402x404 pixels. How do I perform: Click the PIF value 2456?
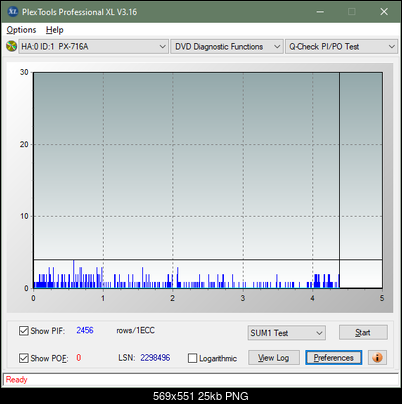pyautogui.click(x=85, y=330)
